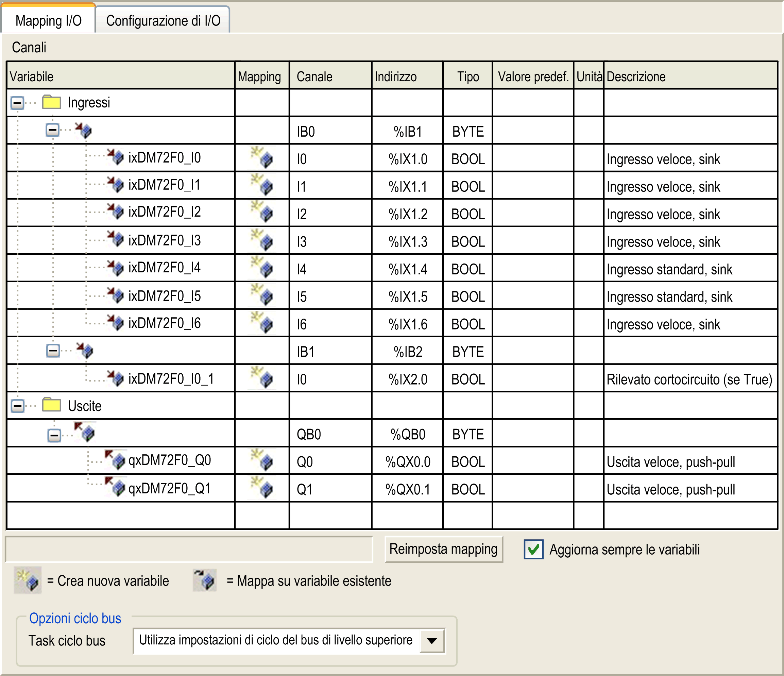Click 'Uscita veloce, push-pull' description for Q0

(x=670, y=462)
